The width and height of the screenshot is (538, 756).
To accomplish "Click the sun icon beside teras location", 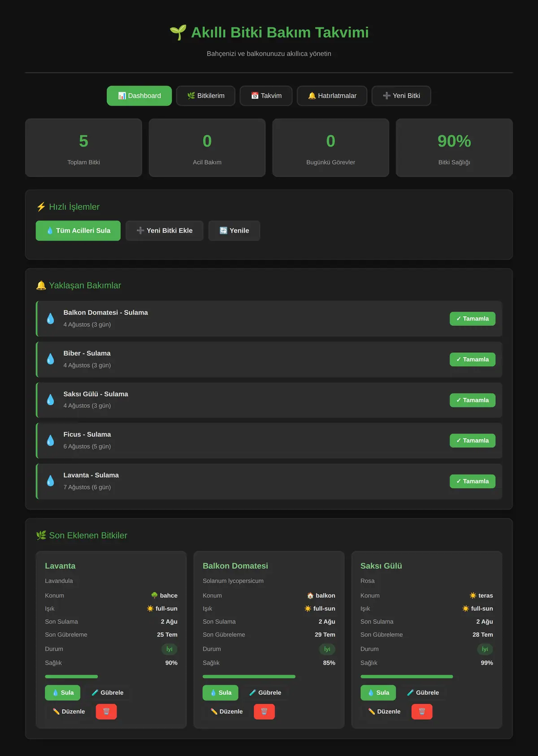I will pyautogui.click(x=473, y=596).
